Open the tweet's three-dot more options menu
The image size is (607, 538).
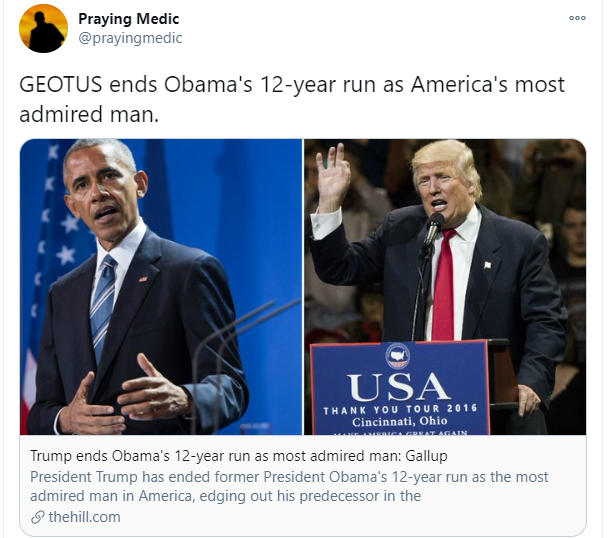577,18
